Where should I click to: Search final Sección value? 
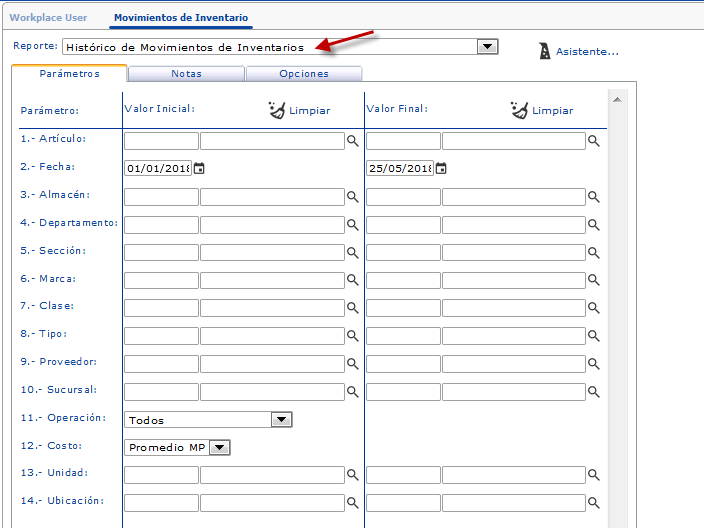pos(594,253)
